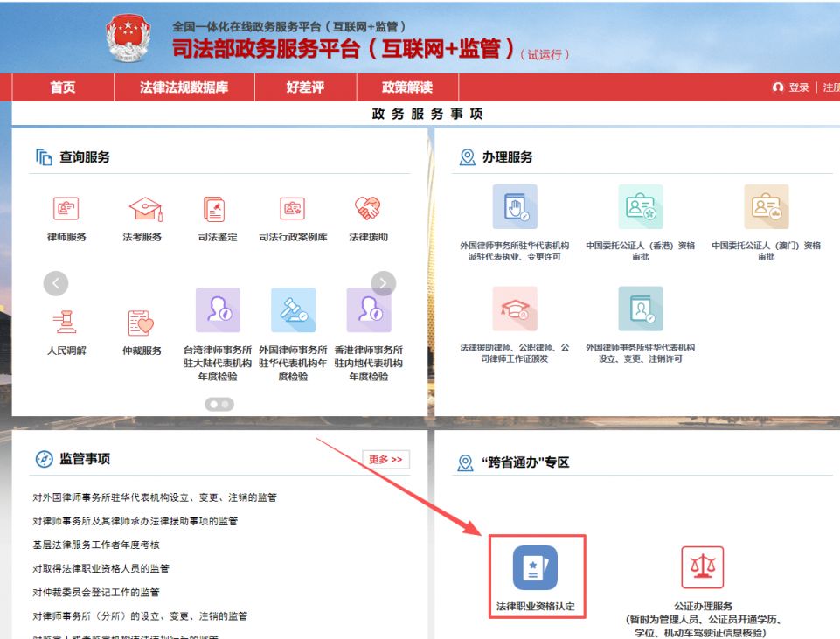Open 法律援助律师、公职律师工作证颁发 icon

pyautogui.click(x=515, y=309)
